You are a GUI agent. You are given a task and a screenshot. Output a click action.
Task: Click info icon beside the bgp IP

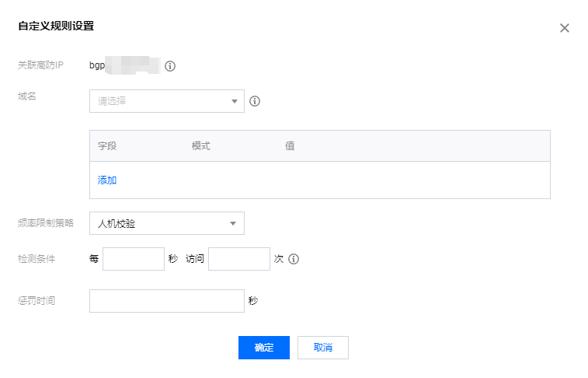coord(170,66)
